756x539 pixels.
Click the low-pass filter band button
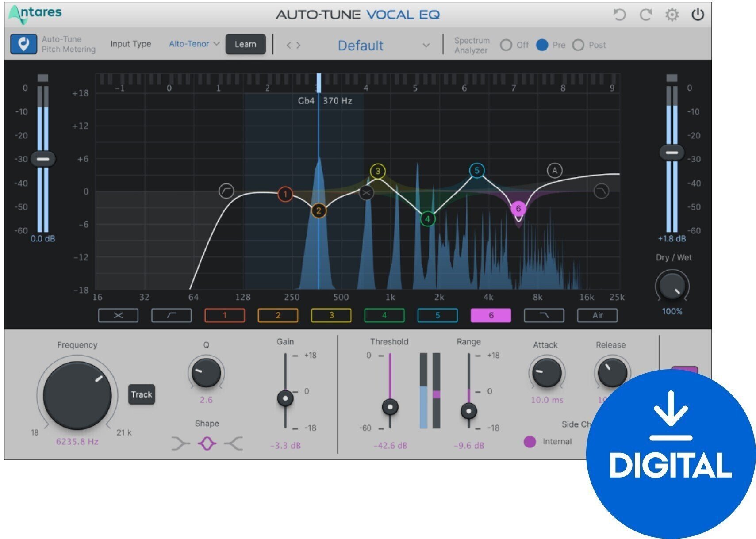tap(544, 315)
